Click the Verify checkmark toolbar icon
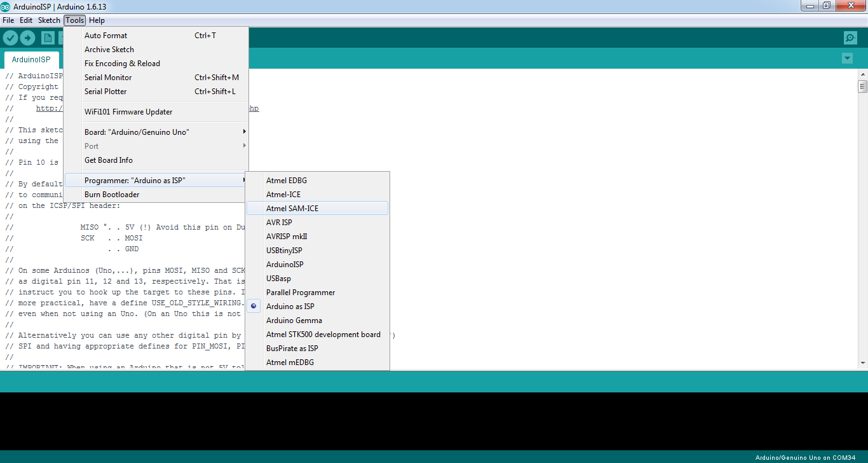 10,38
